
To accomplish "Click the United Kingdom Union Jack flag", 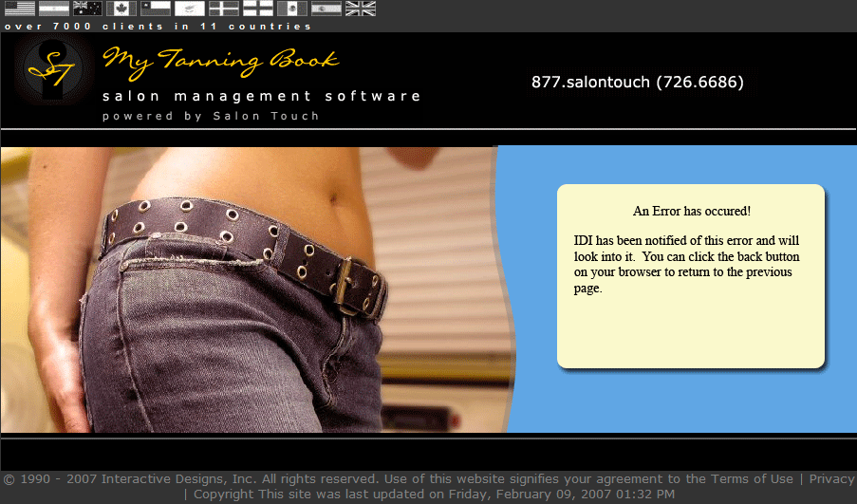I will click(x=361, y=9).
